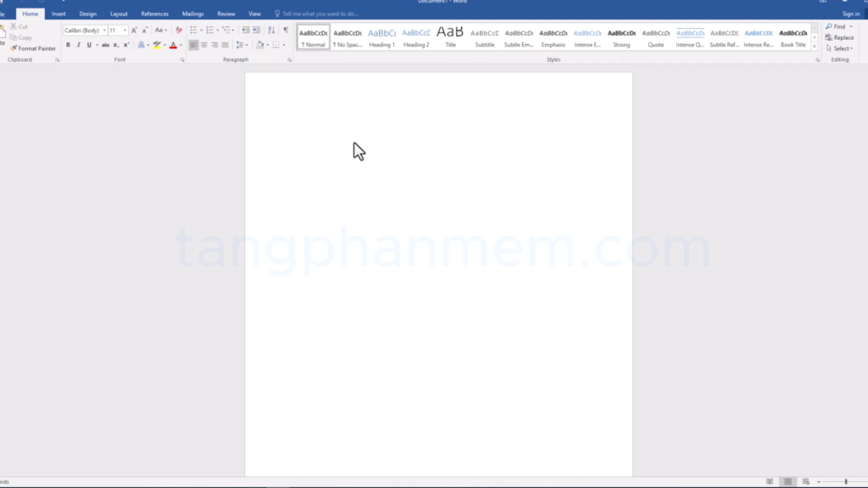Click inside the blank document page

point(438,274)
